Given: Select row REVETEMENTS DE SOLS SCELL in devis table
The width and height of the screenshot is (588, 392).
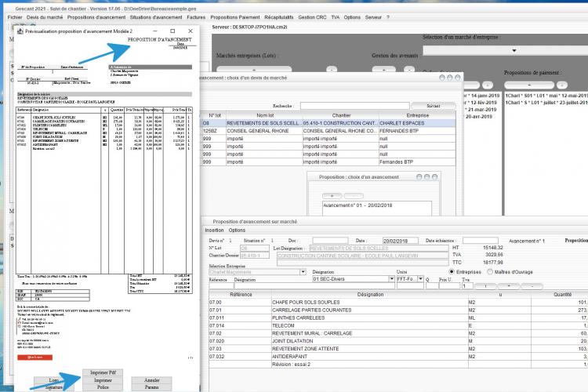Looking at the screenshot, I should pos(328,123).
